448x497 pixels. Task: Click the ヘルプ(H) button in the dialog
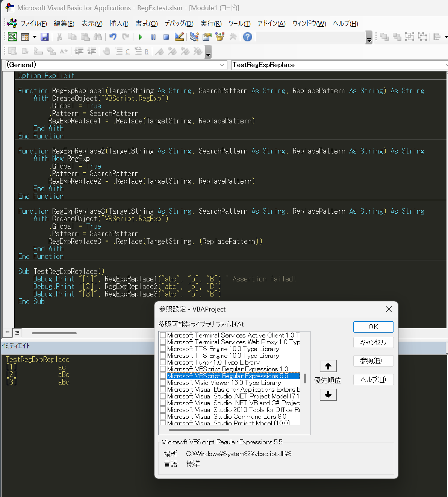[x=373, y=380]
